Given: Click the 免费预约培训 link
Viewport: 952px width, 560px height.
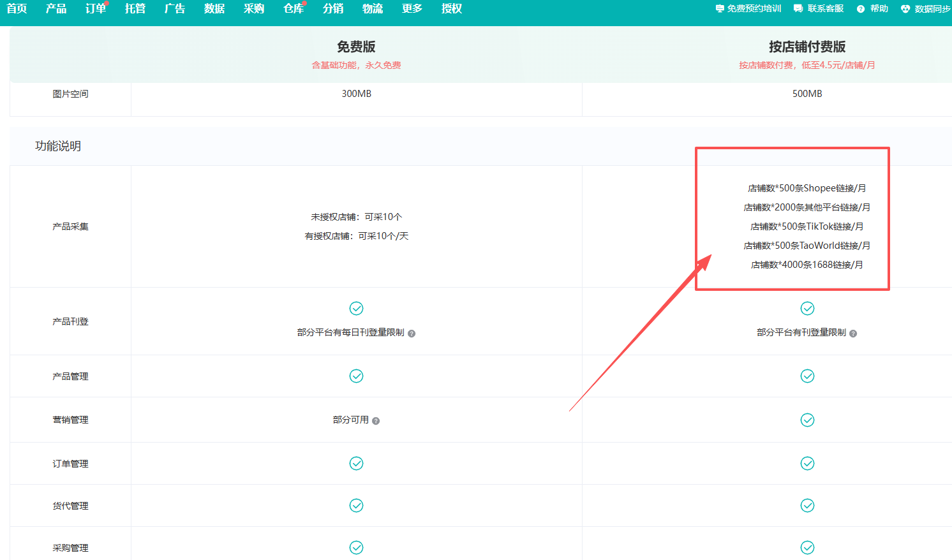Looking at the screenshot, I should click(x=754, y=9).
